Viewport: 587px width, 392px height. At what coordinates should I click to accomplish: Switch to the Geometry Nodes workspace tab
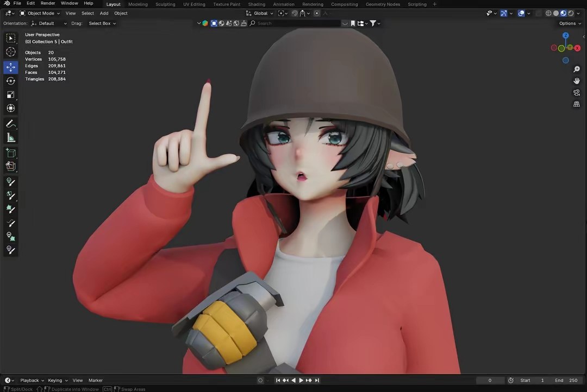(383, 4)
